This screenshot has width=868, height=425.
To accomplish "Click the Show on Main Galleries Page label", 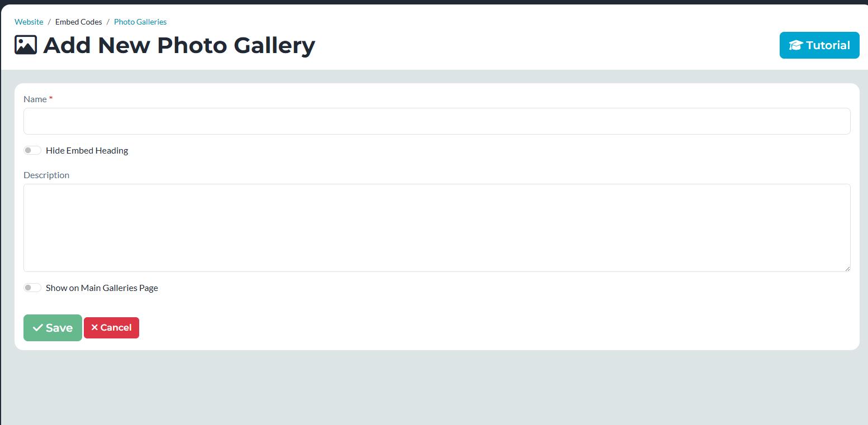I will 102,288.
